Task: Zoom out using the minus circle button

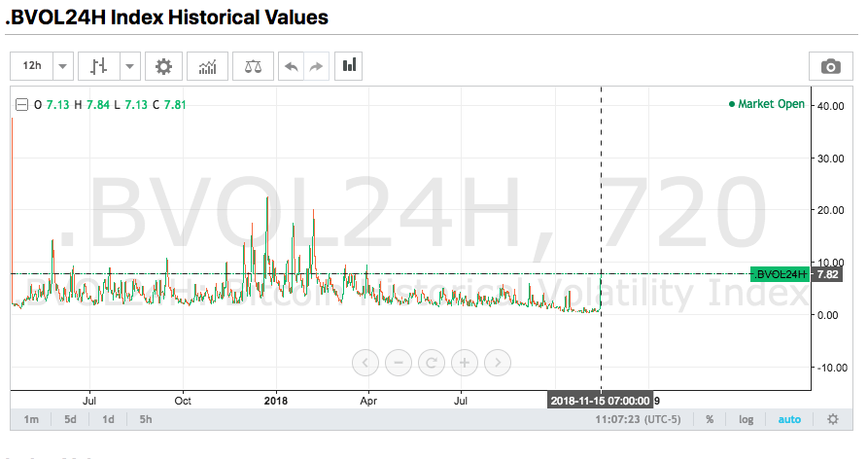Action: tap(399, 363)
